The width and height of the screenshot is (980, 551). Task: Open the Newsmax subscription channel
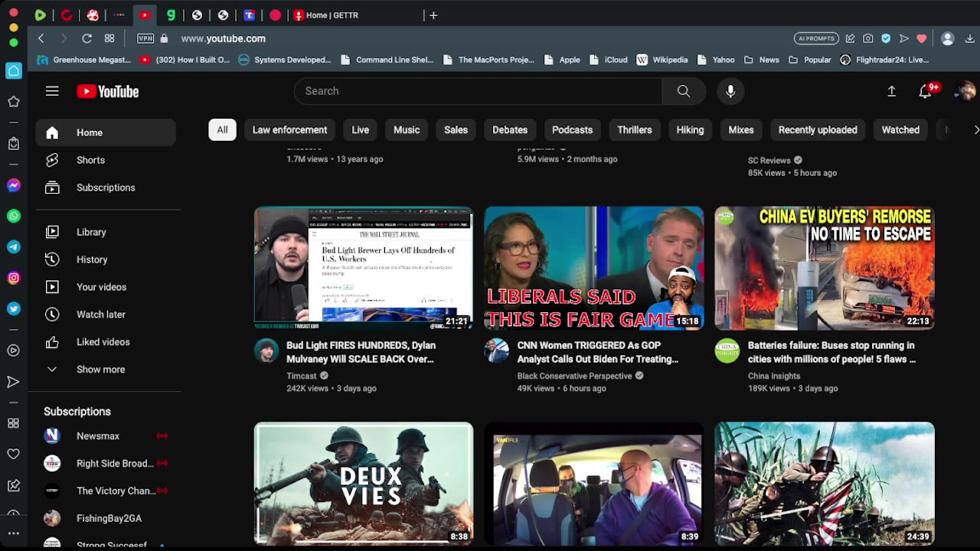coord(106,436)
